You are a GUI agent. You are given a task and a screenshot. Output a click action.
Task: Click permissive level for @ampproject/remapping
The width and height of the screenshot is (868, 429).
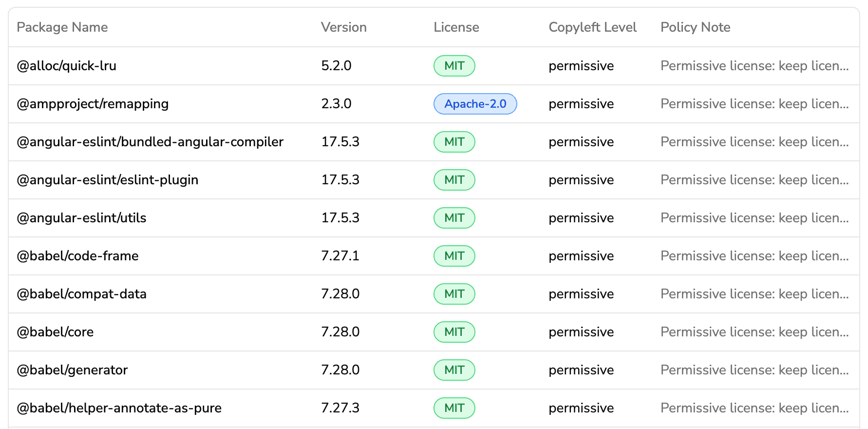pos(581,104)
